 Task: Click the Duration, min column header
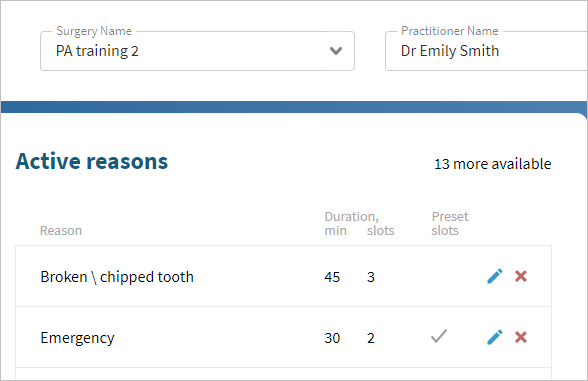351,223
